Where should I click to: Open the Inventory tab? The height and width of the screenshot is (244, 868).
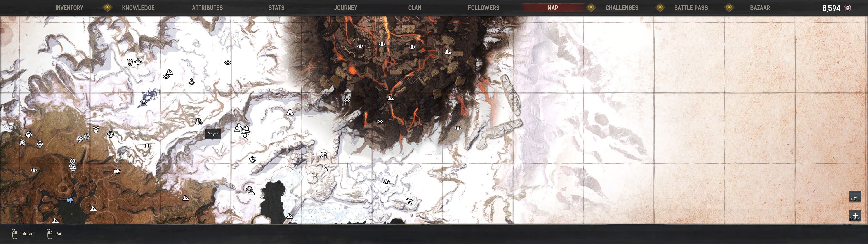point(69,8)
